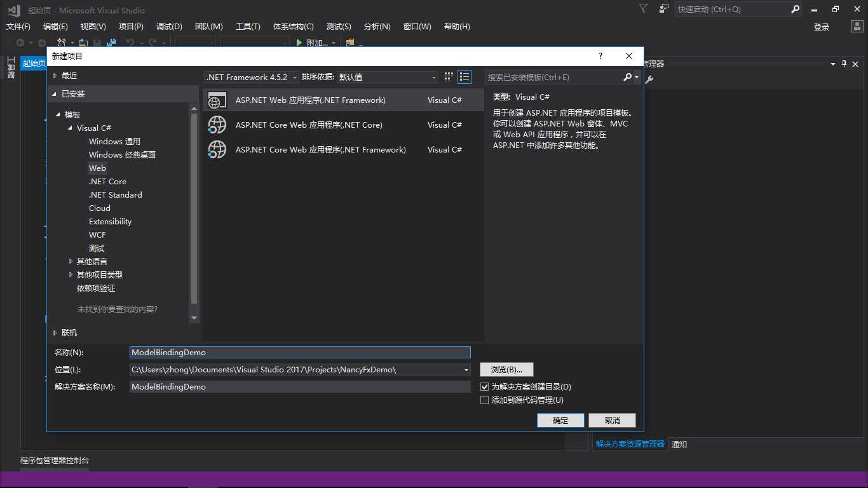
Task: Switch to the 通知 tab
Action: tap(679, 444)
